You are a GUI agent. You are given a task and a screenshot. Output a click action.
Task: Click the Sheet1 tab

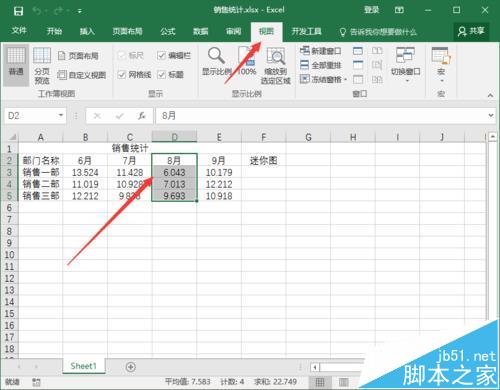(83, 366)
